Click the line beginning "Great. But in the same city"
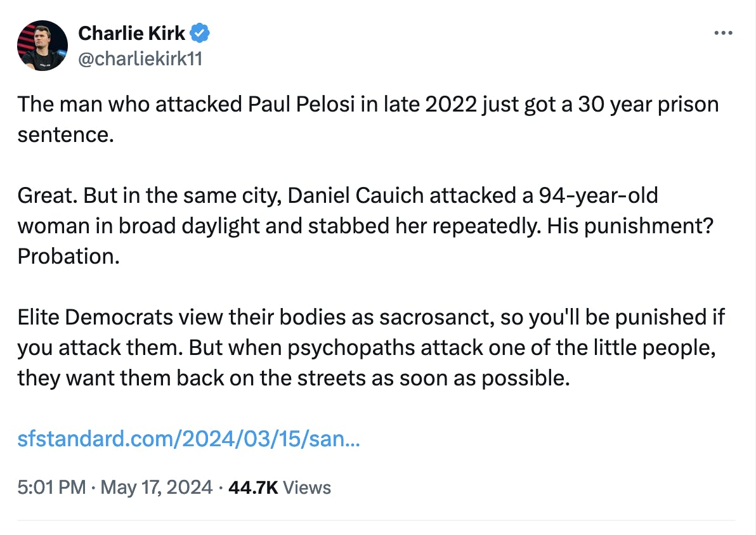Image resolution: width=756 pixels, height=535 pixels. (337, 196)
